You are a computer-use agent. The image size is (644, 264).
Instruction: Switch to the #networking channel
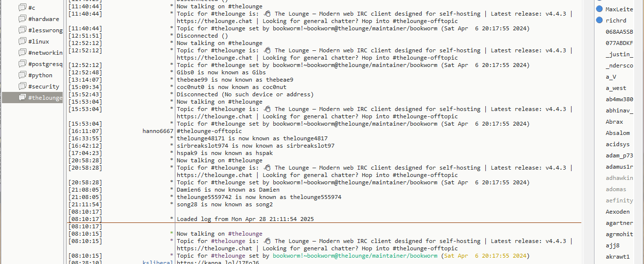click(x=45, y=53)
